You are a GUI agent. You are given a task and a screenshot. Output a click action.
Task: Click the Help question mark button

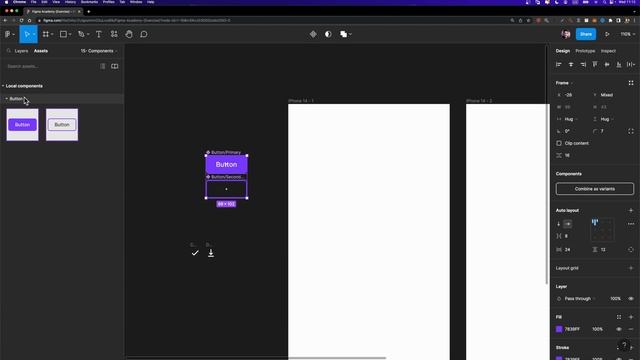pos(624,345)
